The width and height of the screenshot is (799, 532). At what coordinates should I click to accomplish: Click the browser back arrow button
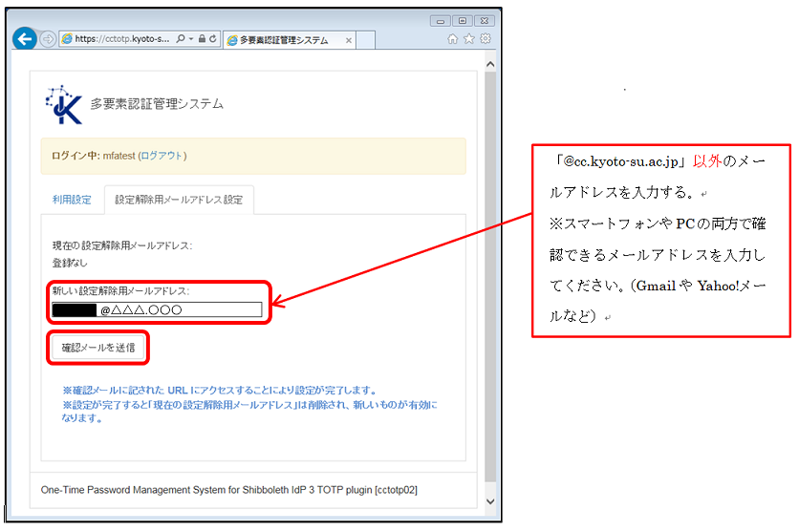(25, 39)
